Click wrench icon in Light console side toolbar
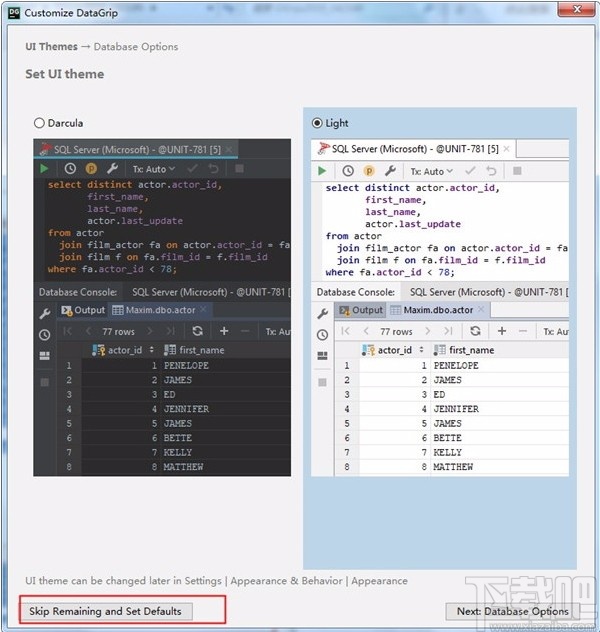 [x=322, y=314]
